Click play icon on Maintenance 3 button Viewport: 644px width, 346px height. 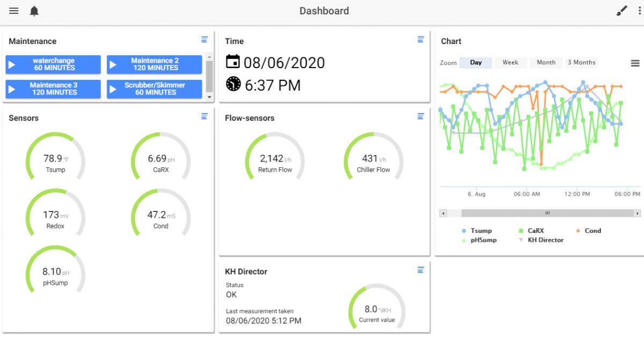click(x=12, y=89)
